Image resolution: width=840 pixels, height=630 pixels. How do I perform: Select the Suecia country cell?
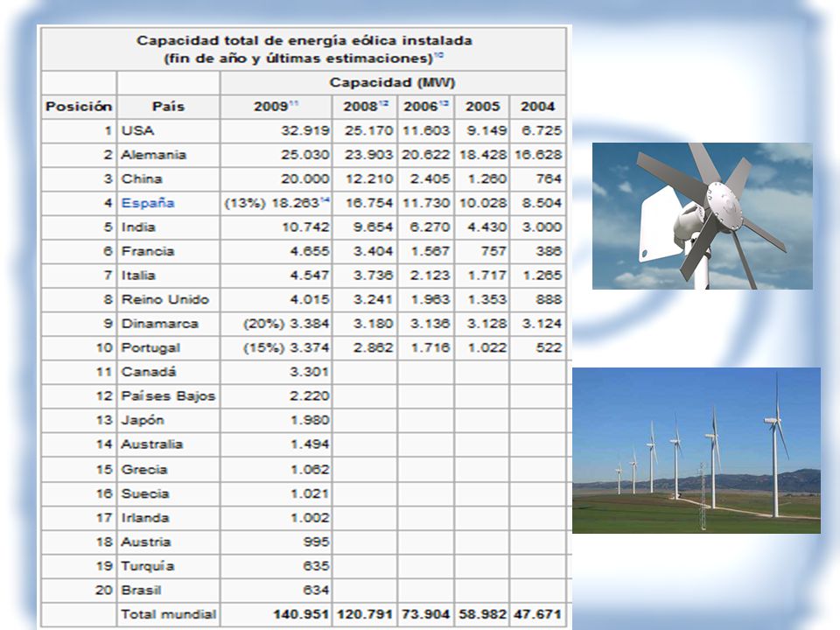coord(168,493)
